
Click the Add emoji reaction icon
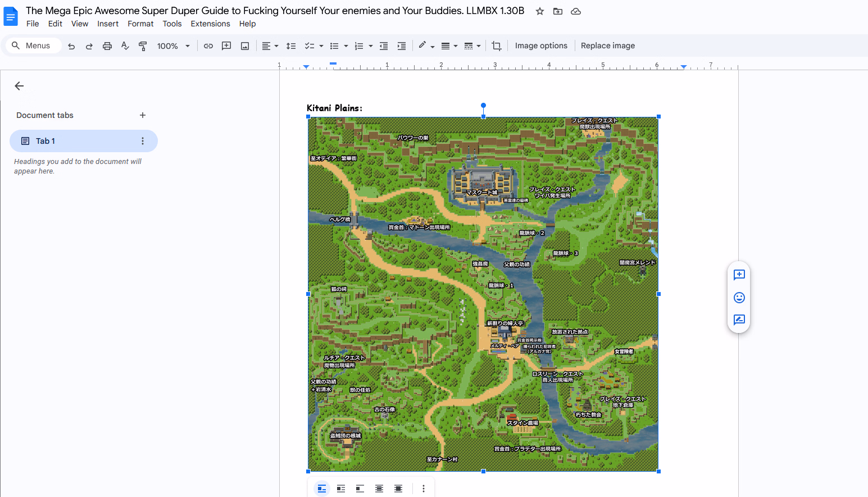click(739, 297)
